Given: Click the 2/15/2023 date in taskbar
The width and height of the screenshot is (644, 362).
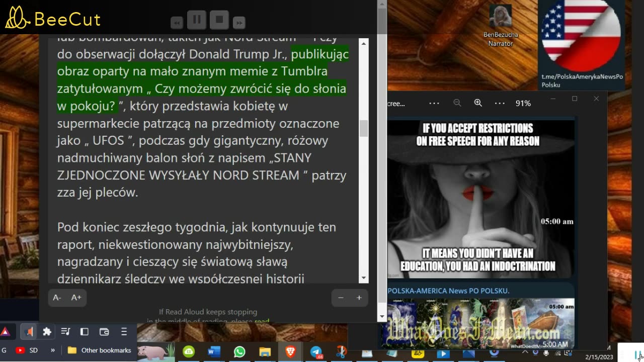Looking at the screenshot, I should point(598,357).
